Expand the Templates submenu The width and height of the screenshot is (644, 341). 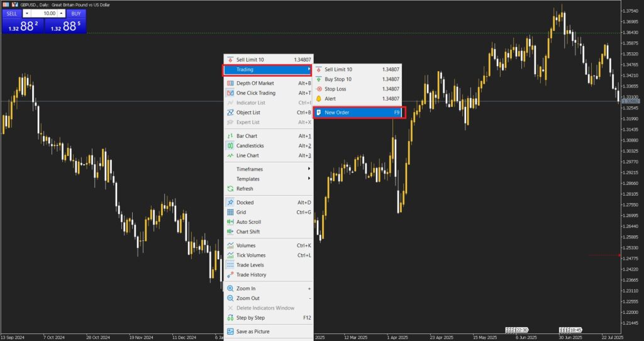269,179
